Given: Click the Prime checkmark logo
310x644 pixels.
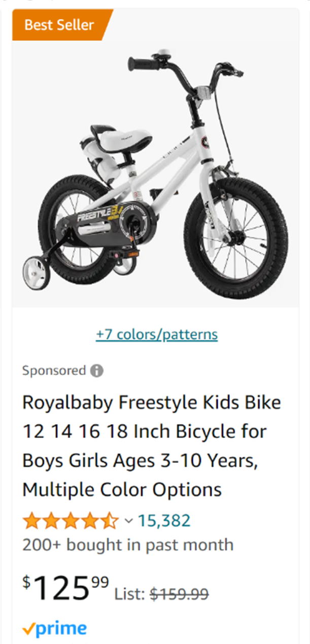Looking at the screenshot, I should pyautogui.click(x=54, y=629).
